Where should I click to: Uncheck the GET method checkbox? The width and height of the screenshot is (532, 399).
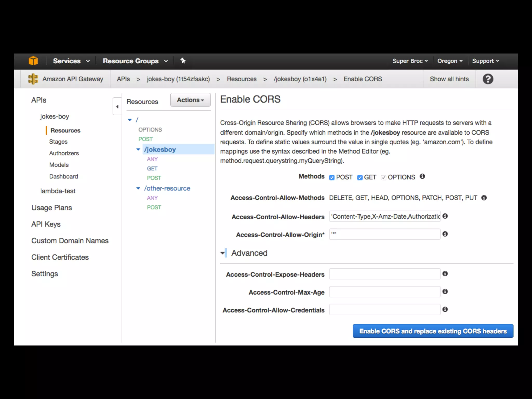click(x=360, y=177)
